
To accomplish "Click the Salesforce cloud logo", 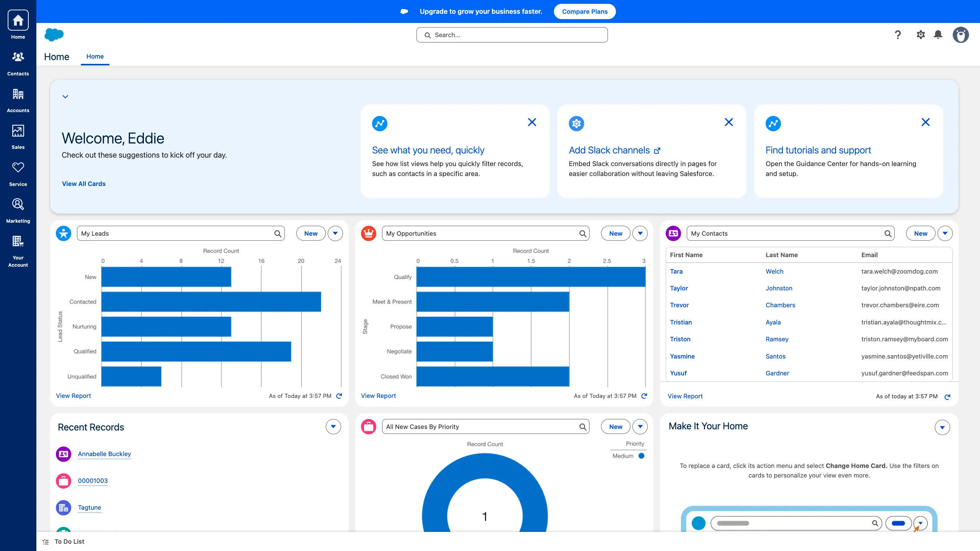I will coord(54,34).
